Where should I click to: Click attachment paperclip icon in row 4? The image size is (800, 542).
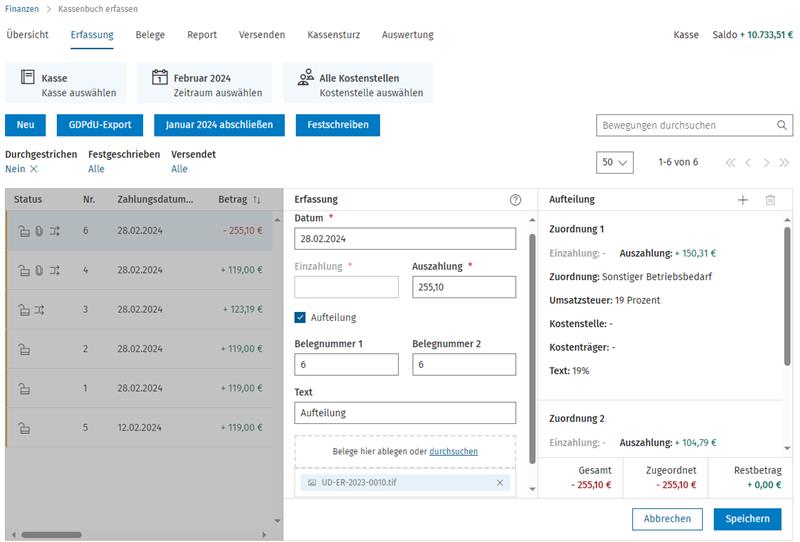click(39, 270)
